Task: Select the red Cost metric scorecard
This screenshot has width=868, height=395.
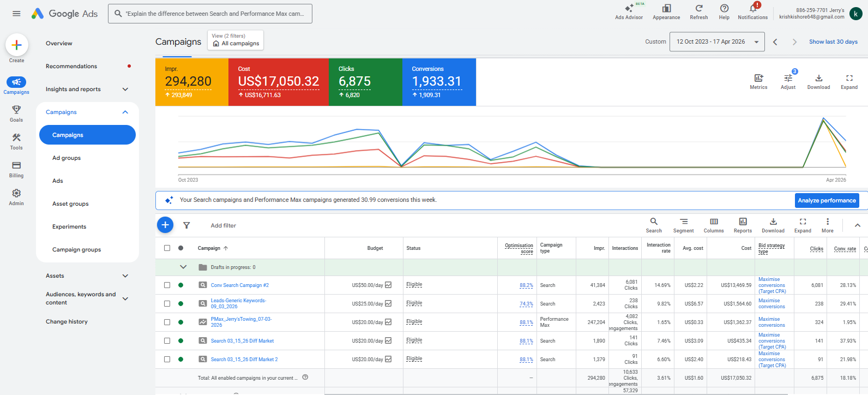Action: (278, 82)
